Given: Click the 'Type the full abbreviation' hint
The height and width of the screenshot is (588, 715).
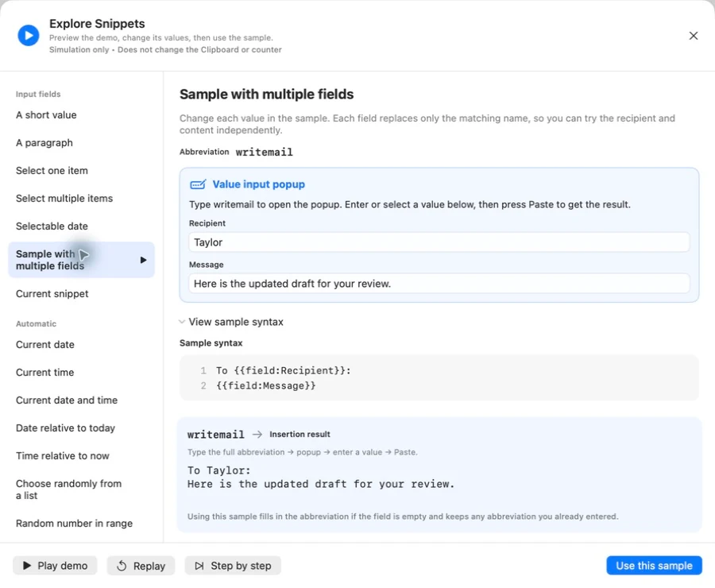Looking at the screenshot, I should tap(303, 452).
